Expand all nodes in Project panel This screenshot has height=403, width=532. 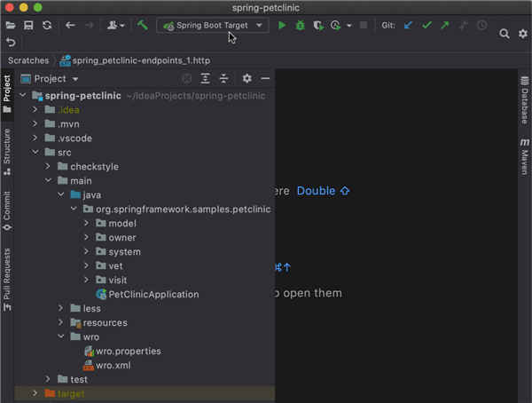tap(205, 78)
